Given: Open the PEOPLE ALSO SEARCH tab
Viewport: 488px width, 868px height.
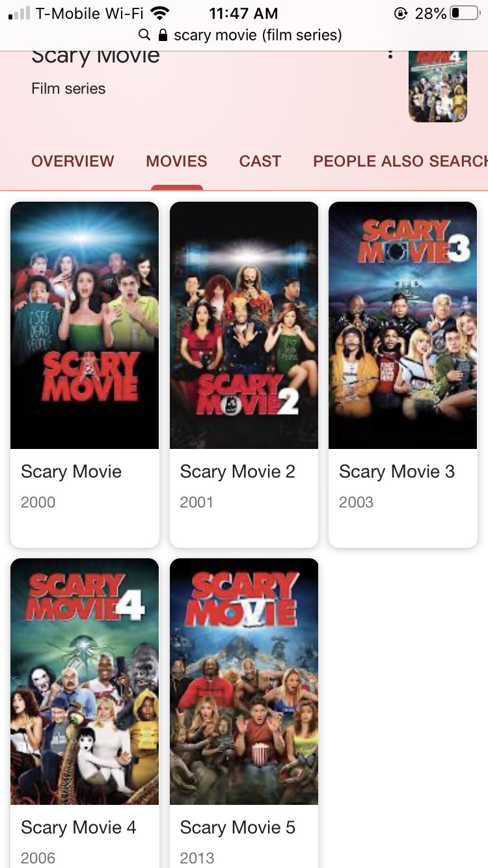Looking at the screenshot, I should [400, 161].
